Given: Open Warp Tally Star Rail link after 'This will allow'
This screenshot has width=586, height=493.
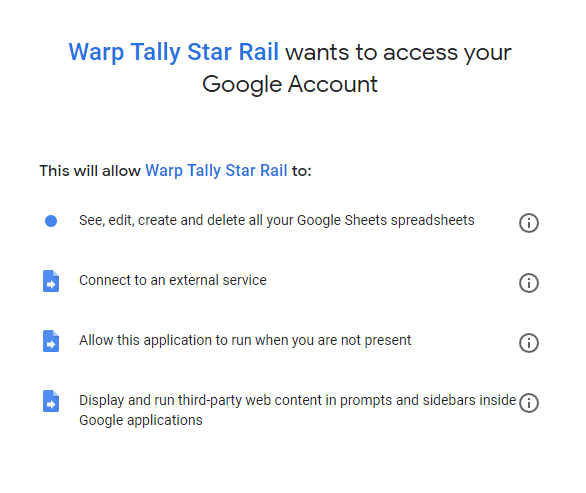Looking at the screenshot, I should 216,171.
